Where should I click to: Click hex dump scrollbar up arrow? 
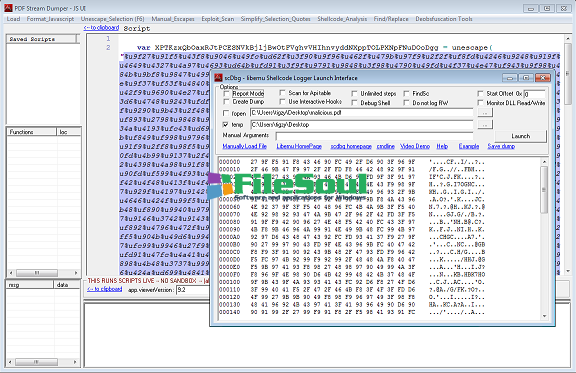pos(544,162)
